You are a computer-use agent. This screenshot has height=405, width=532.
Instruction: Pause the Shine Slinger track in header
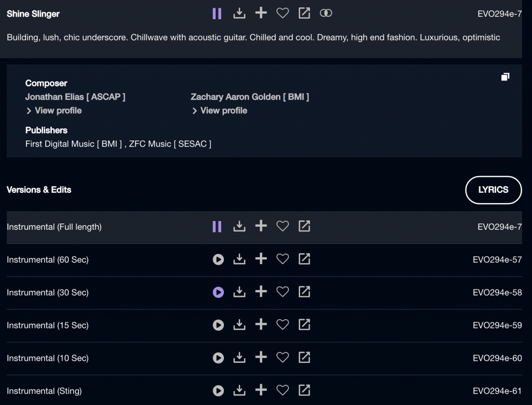(217, 14)
